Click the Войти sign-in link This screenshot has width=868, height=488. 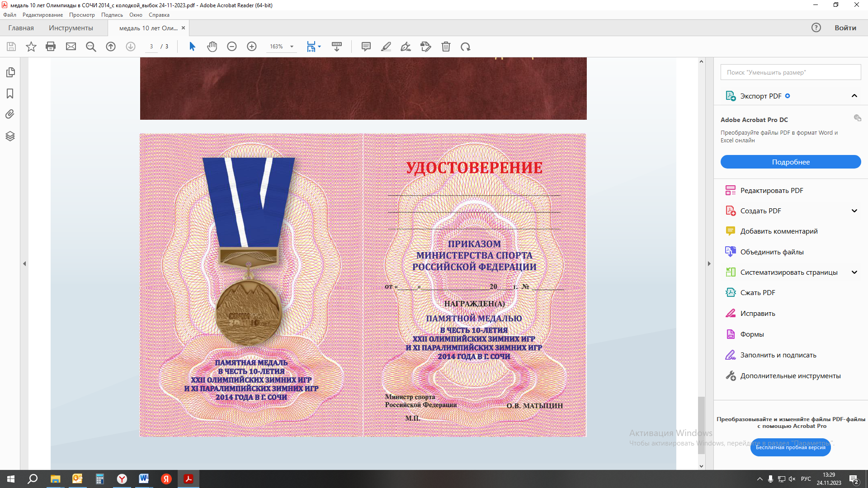[845, 28]
